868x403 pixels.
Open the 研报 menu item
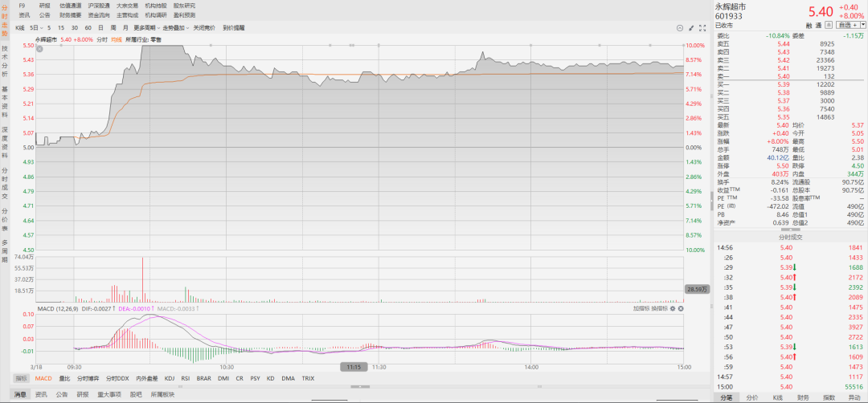(x=45, y=6)
